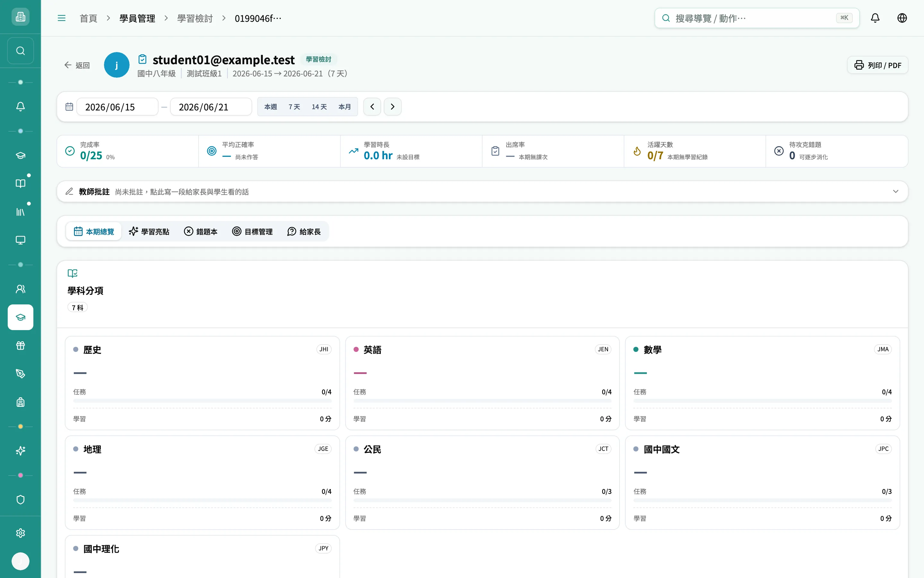
Task: Switch to 給家長 tab
Action: pyautogui.click(x=304, y=231)
